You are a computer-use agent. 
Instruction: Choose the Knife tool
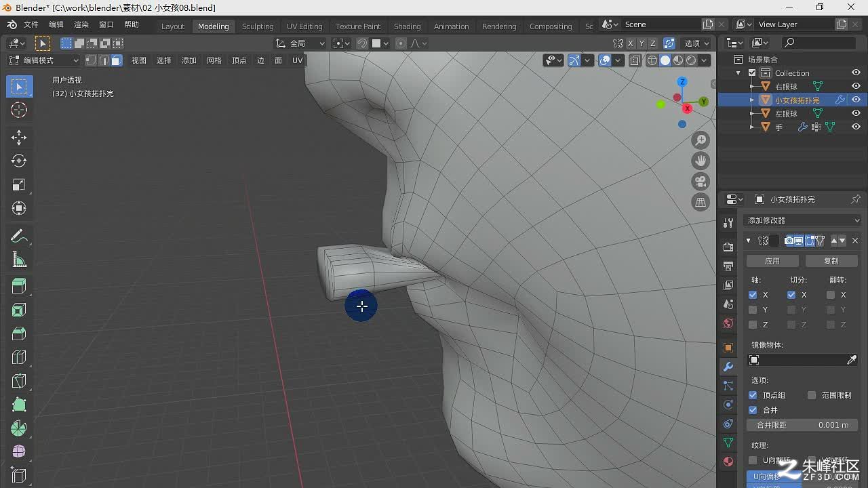(19, 381)
